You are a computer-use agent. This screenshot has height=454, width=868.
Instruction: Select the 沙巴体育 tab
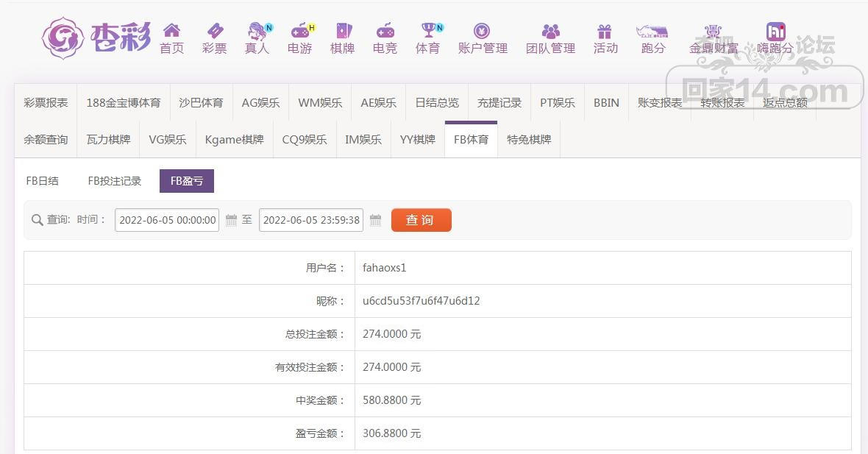[x=201, y=103]
